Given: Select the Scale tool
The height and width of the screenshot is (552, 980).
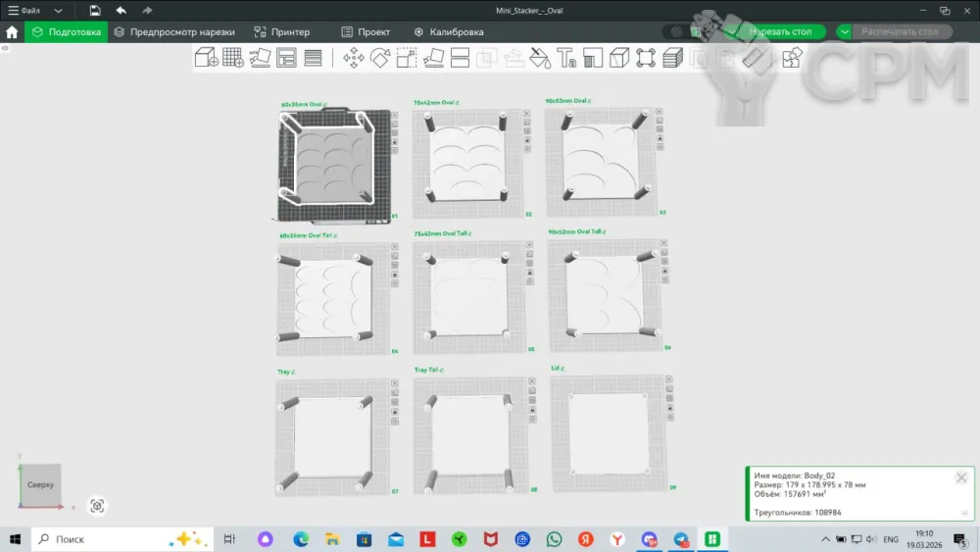Looking at the screenshot, I should tap(407, 58).
